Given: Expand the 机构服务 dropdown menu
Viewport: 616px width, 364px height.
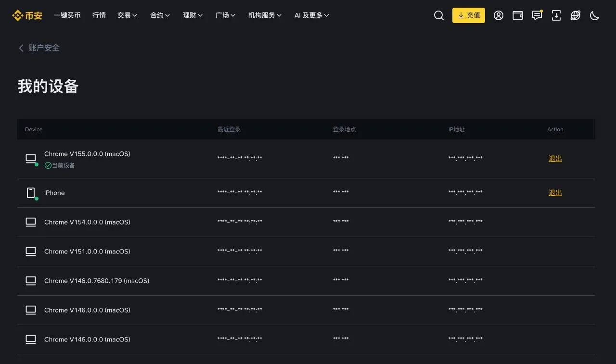Looking at the screenshot, I should tap(265, 15).
